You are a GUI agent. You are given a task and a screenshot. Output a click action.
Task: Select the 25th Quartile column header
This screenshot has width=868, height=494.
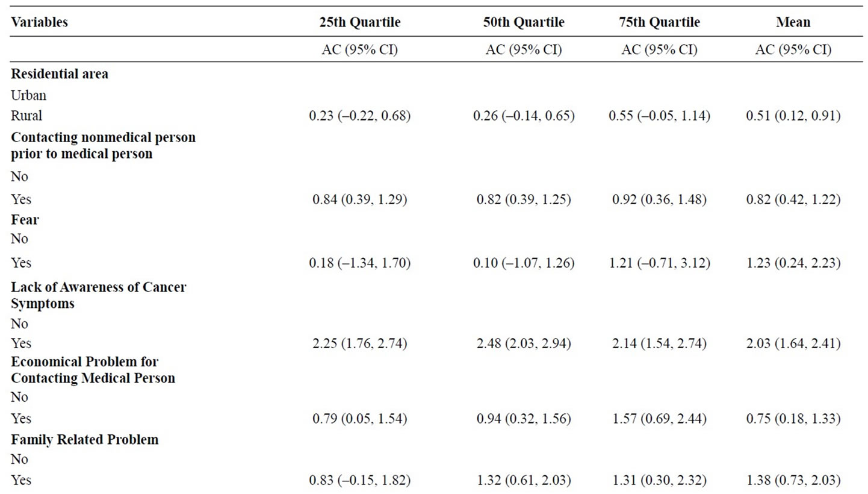pyautogui.click(x=359, y=23)
